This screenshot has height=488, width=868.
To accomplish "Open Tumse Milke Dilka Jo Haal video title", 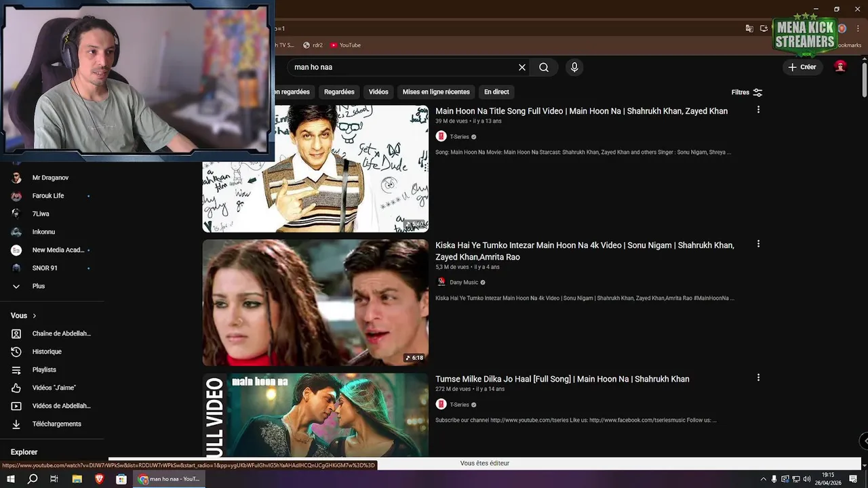I will [562, 379].
